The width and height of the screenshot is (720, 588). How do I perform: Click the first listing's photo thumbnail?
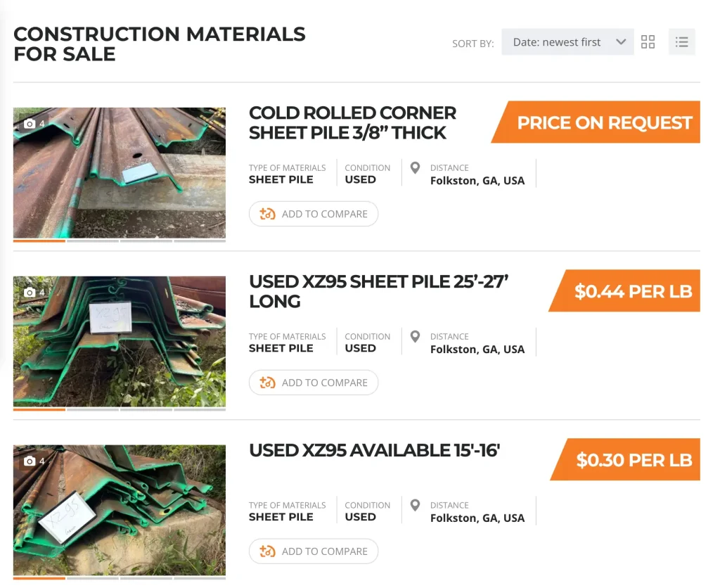[119, 173]
